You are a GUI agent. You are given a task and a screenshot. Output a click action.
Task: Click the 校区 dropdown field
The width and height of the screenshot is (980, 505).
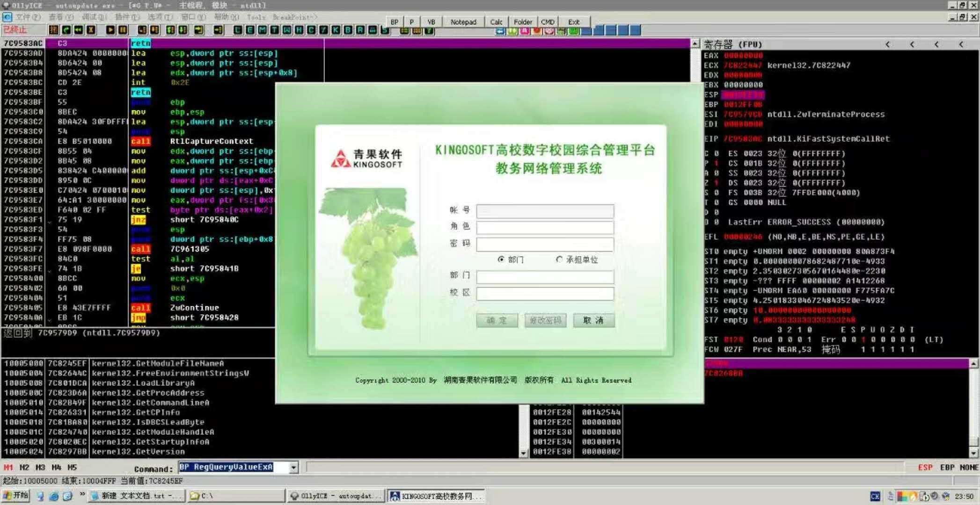tap(545, 294)
